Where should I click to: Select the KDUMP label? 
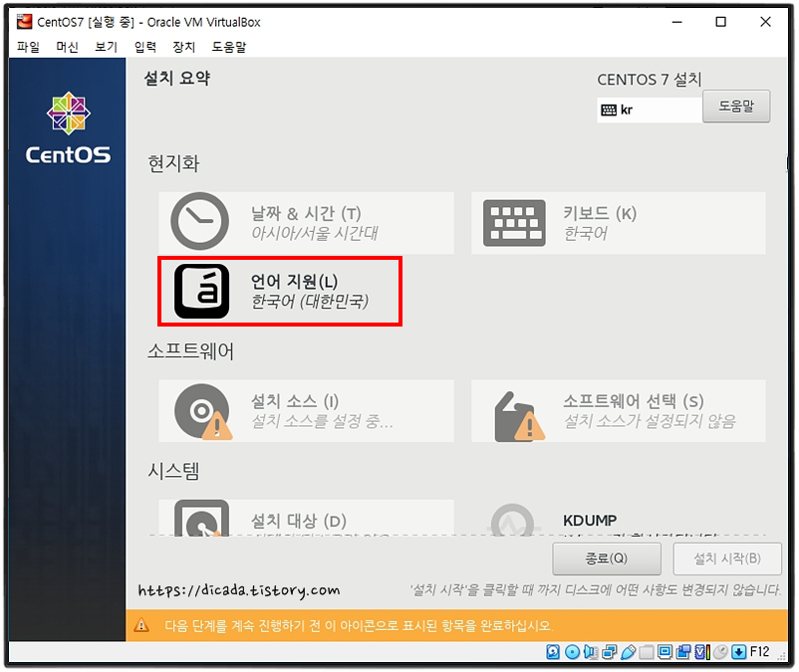[x=590, y=521]
